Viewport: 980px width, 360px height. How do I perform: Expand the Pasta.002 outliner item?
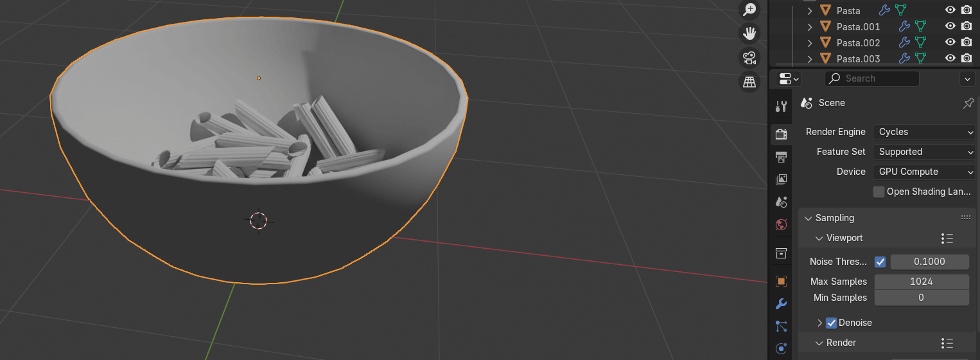(x=810, y=43)
